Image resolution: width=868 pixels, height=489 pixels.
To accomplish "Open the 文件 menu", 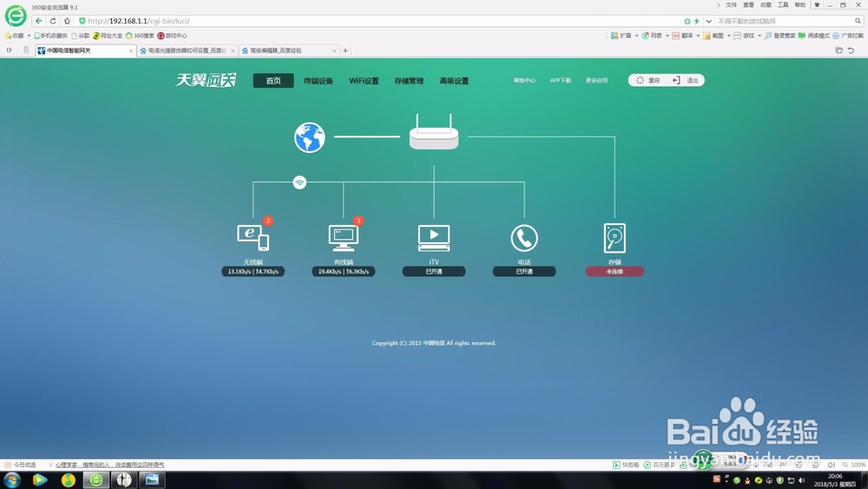I will [x=731, y=5].
